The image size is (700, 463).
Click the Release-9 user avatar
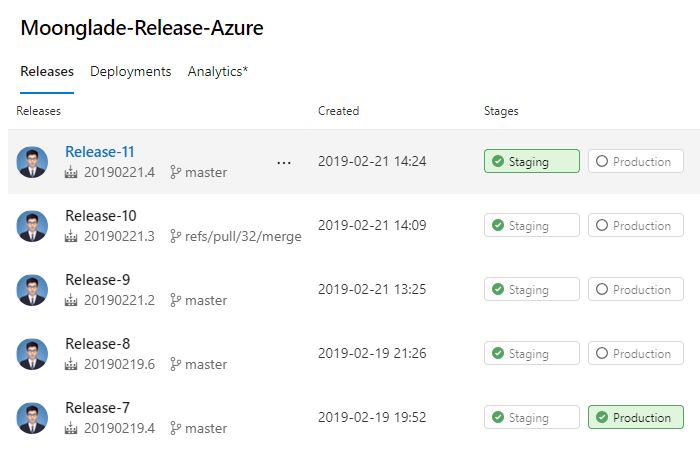[32, 290]
